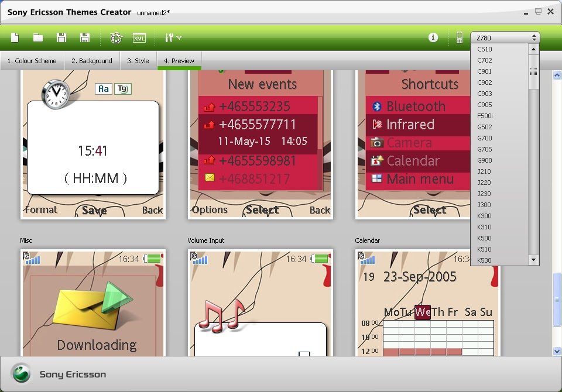Click the preview pane scroll up arrow
The image size is (562, 392).
pyautogui.click(x=557, y=75)
